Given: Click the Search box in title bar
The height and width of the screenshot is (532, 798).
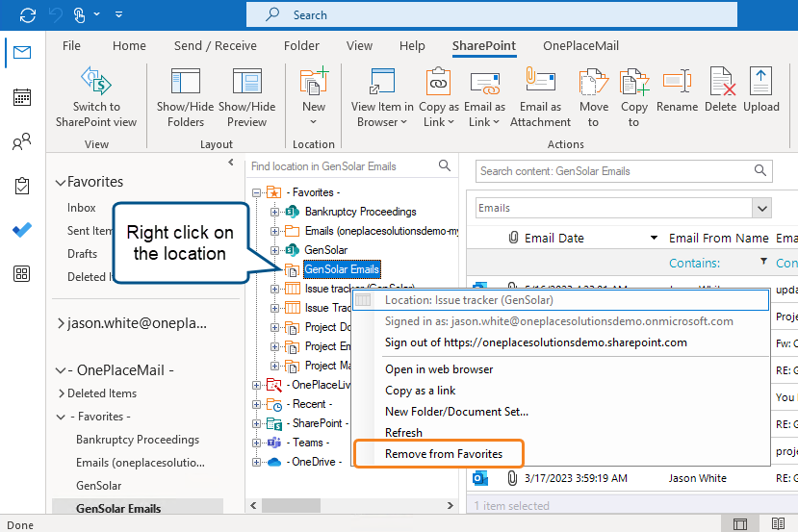Looking at the screenshot, I should pos(492,14).
